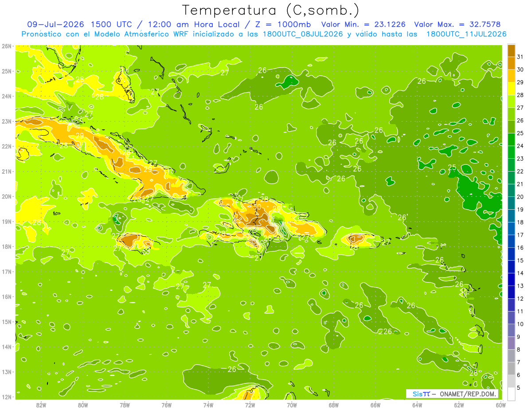This screenshot has width=532, height=411.
Task: Click 'Valor Min. = 23.1226' text
Action: click(x=363, y=24)
